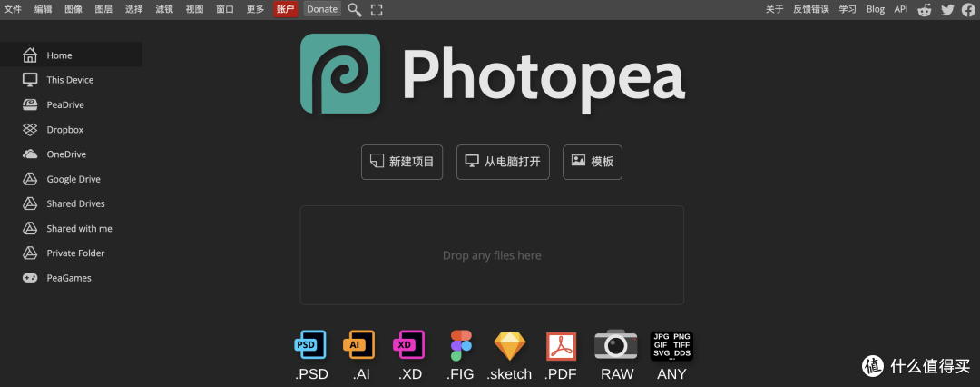The image size is (980, 387).
Task: Select PeaGames text in sidebar
Action: click(69, 277)
